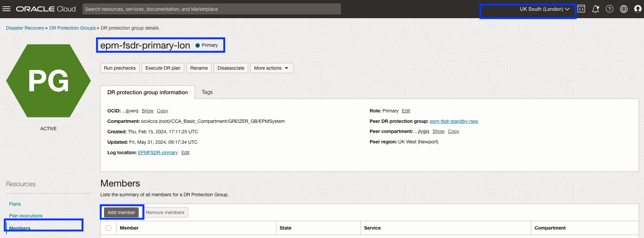Click the Execute DR plan button

163,68
